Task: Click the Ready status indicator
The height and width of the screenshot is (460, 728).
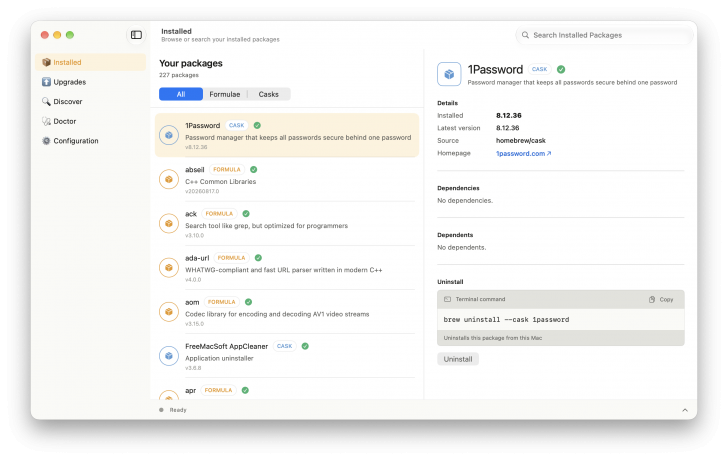Action: (173, 410)
